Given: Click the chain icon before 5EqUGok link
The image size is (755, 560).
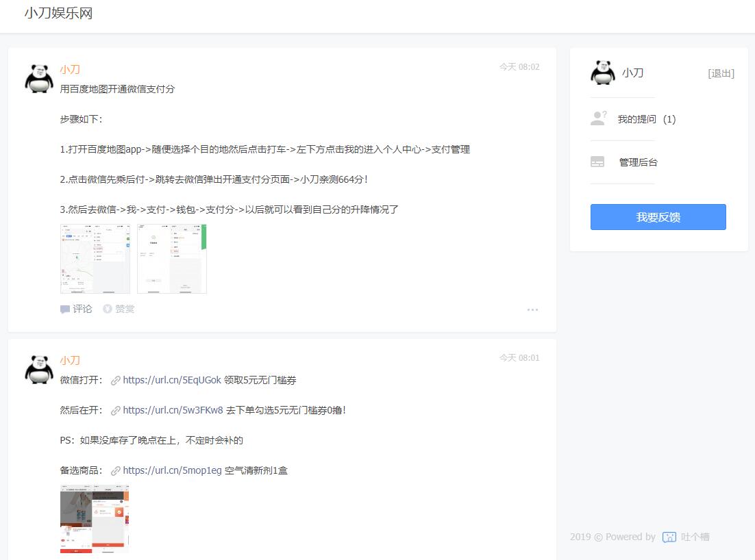Looking at the screenshot, I should tap(116, 381).
